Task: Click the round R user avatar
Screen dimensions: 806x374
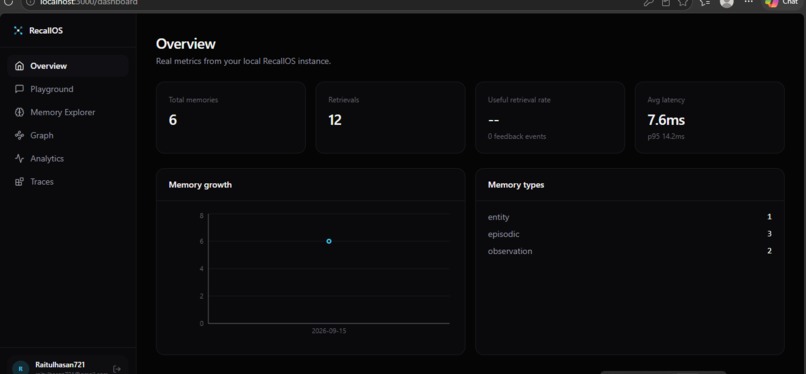Action: (x=20, y=368)
